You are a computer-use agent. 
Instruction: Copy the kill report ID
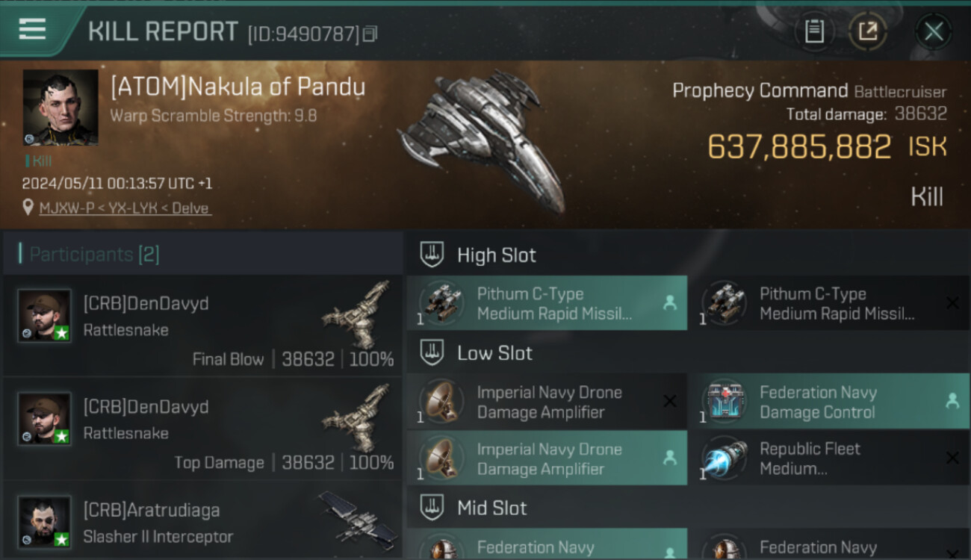(x=370, y=34)
